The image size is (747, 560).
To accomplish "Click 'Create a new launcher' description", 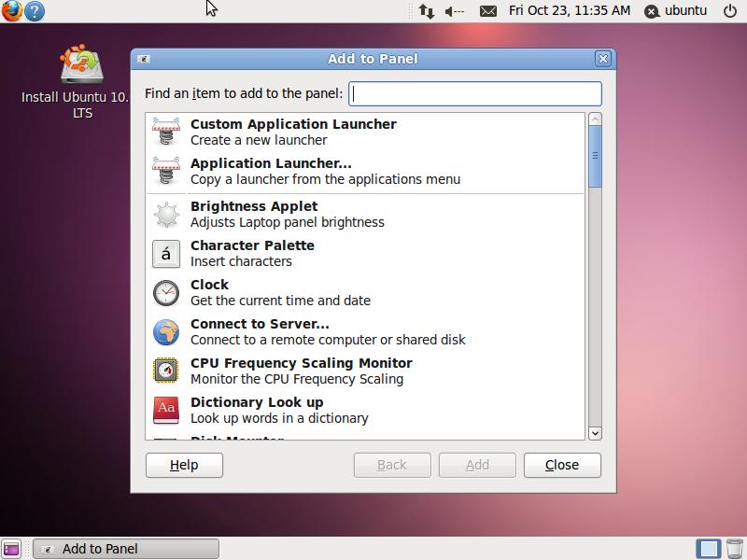I will (259, 140).
